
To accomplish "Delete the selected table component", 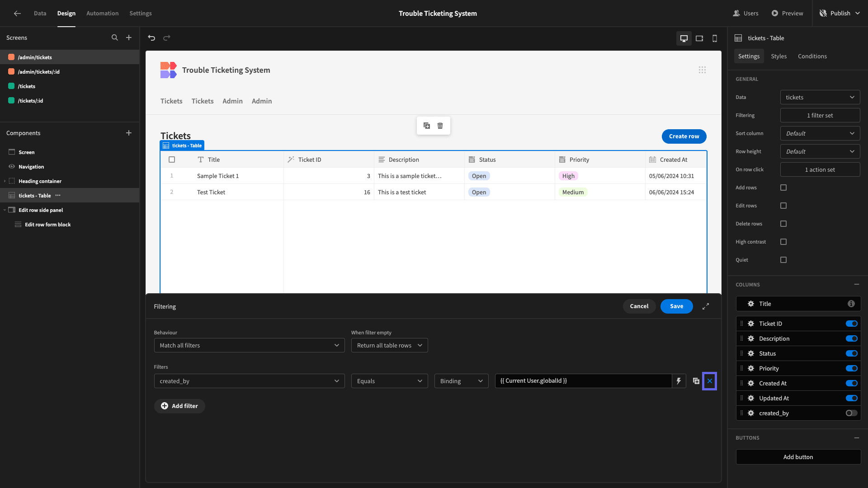I will 440,126.
